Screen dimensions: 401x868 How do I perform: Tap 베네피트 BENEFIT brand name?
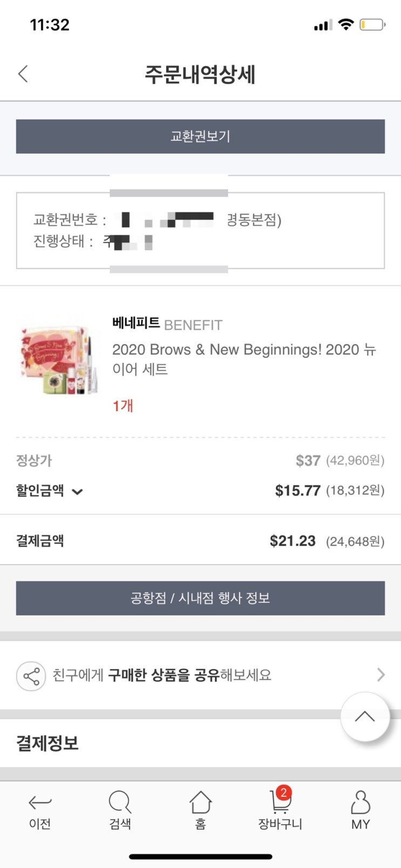[x=167, y=324]
